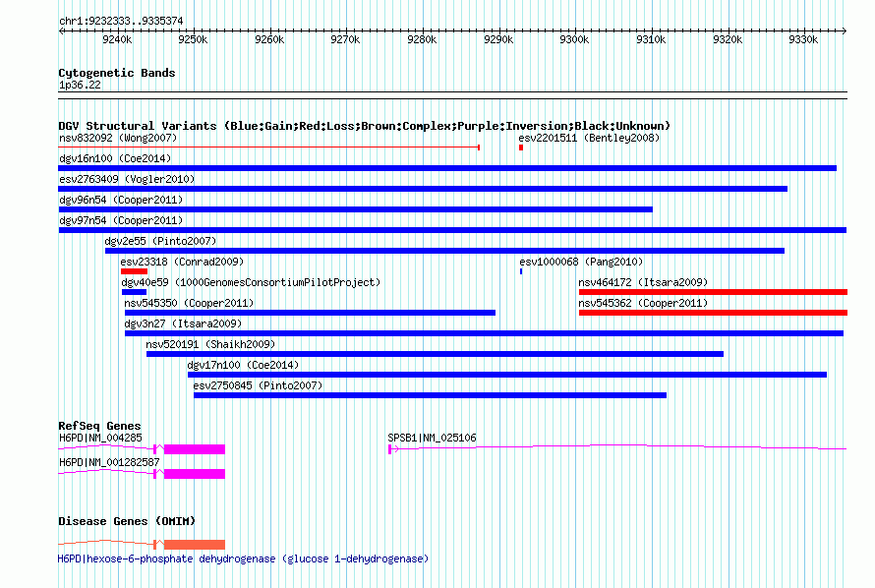
Task: Click the 9300k ruler tick label
Action: pos(574,39)
